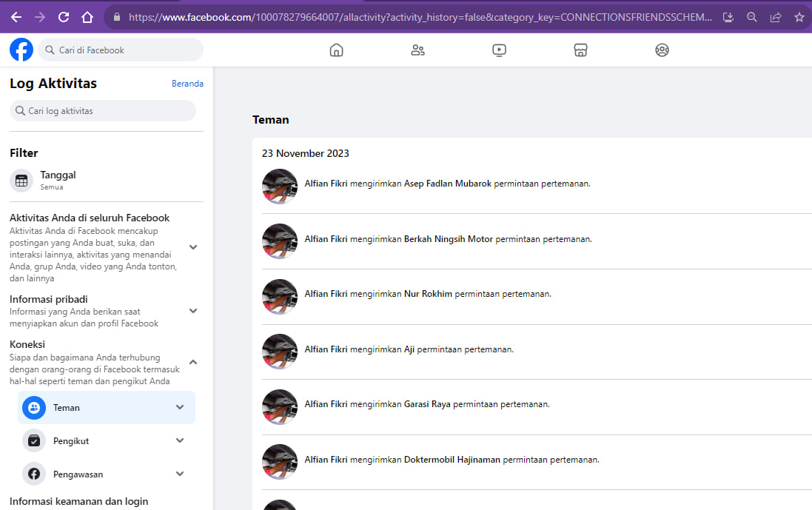Click the browser forward arrow
Image resolution: width=812 pixels, height=510 pixels.
(x=40, y=17)
